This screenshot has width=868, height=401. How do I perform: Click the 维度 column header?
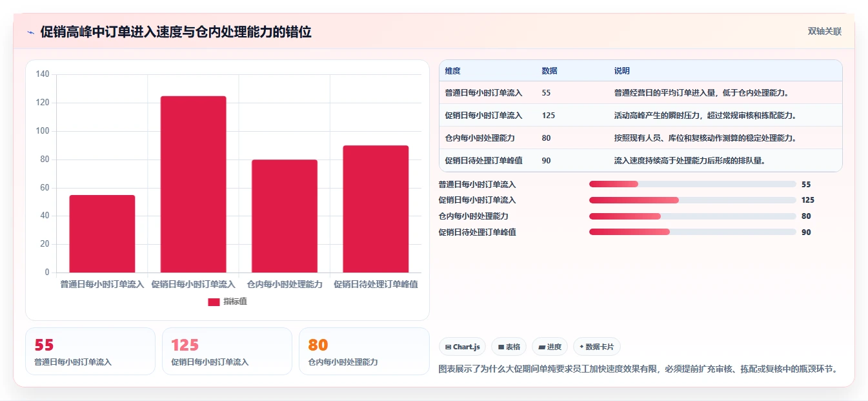tap(453, 71)
